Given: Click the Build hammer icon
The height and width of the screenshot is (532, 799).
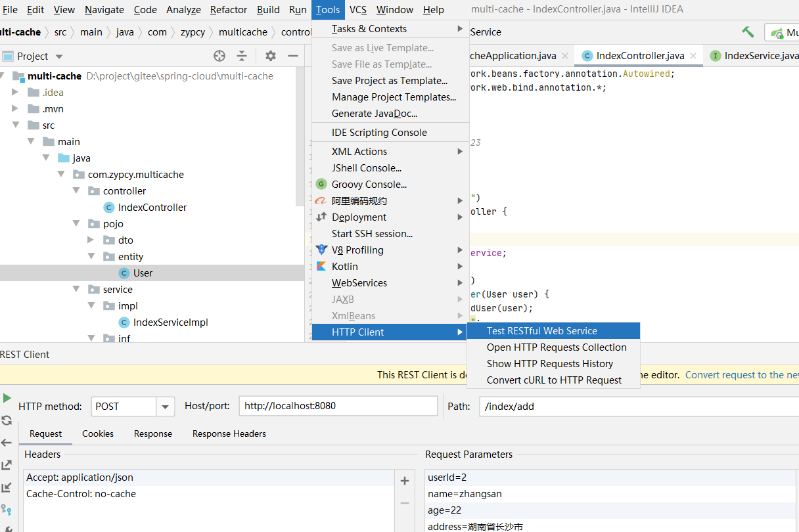Looking at the screenshot, I should 748,32.
